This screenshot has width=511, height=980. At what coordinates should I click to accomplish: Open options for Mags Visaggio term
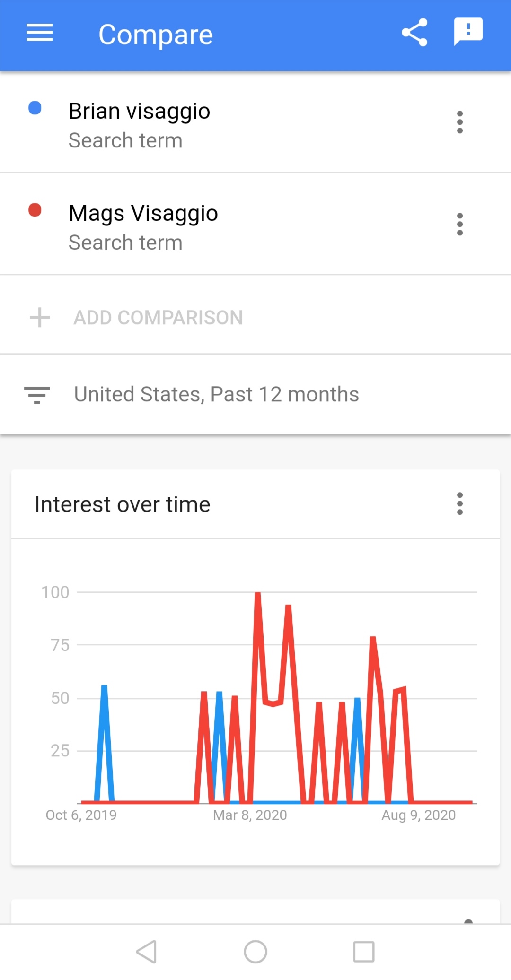click(459, 224)
